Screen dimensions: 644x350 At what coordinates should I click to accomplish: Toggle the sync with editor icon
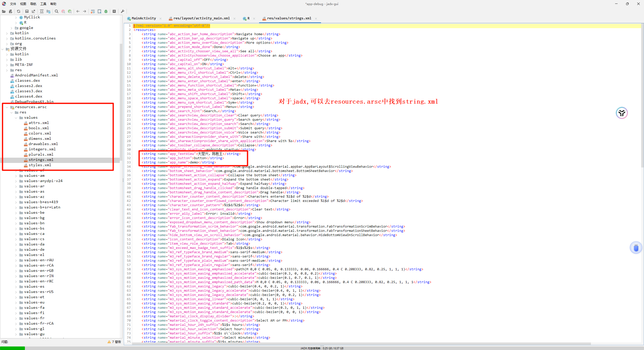point(42,11)
